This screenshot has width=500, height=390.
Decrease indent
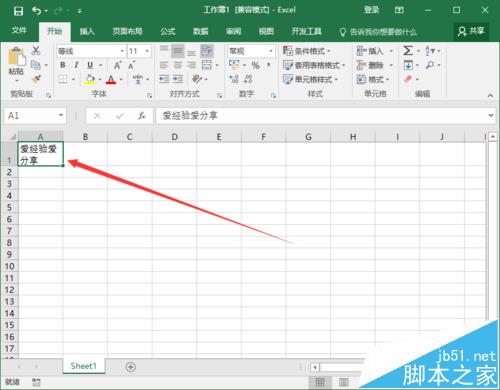click(x=164, y=79)
